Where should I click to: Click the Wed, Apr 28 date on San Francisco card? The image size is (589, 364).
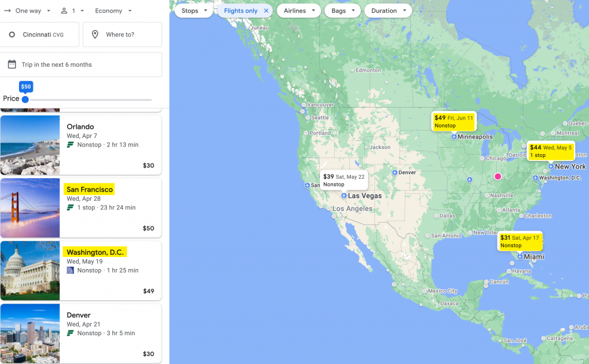(83, 199)
